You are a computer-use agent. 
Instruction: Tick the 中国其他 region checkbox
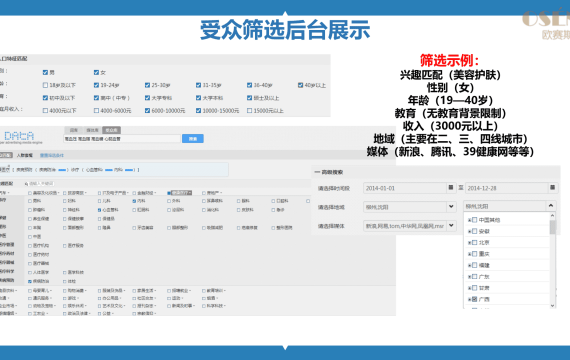point(474,220)
